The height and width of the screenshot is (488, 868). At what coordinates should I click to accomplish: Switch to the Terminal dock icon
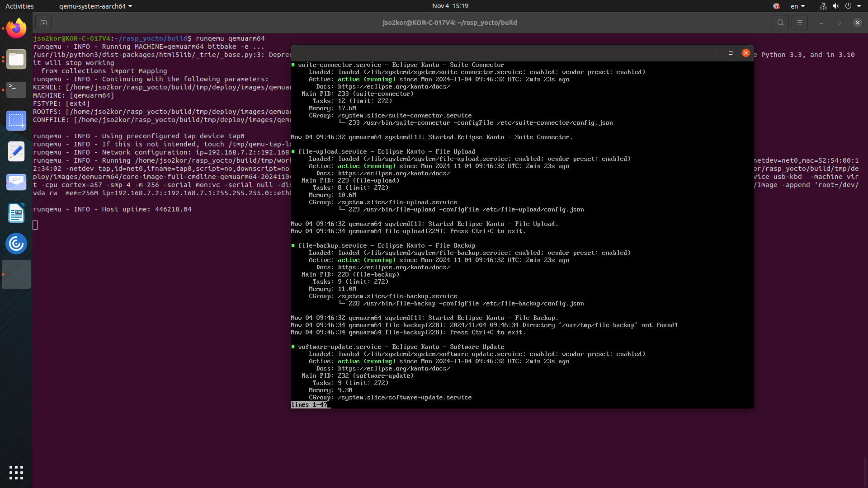pos(16,90)
